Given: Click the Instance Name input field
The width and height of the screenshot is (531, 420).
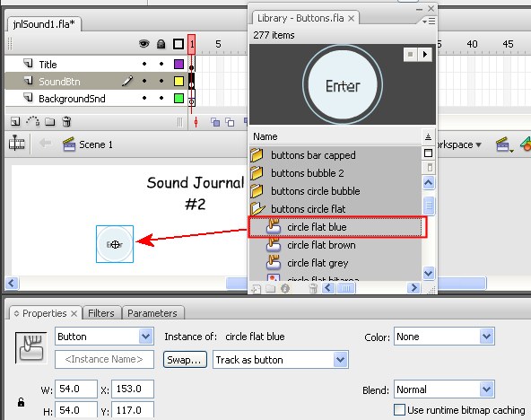Looking at the screenshot, I should coord(104,359).
